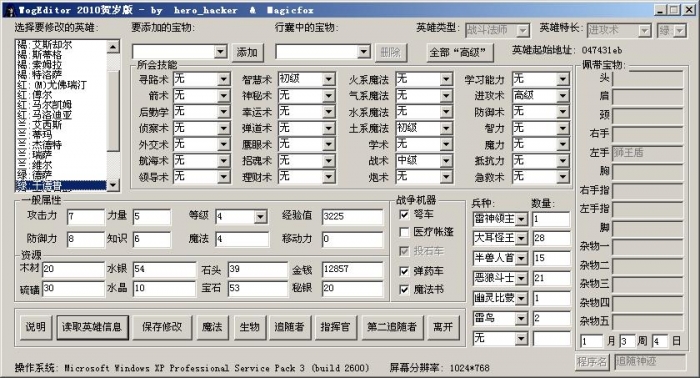Click the 水银 resource field
The width and height of the screenshot is (700, 378).
164,270
